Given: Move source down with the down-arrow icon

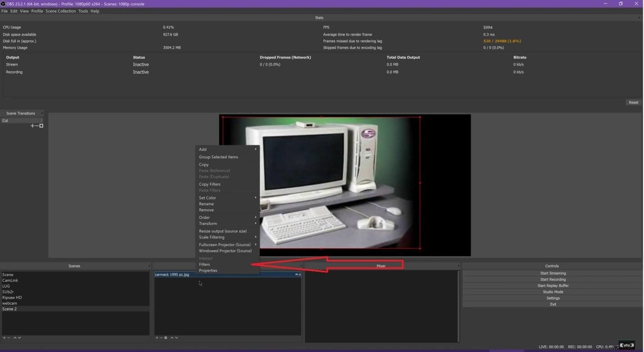Looking at the screenshot, I should pos(176,338).
